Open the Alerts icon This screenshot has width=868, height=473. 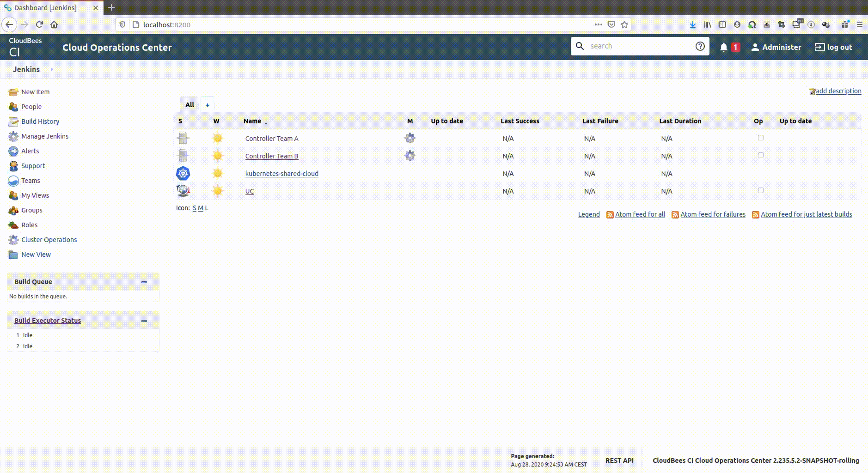coord(13,151)
